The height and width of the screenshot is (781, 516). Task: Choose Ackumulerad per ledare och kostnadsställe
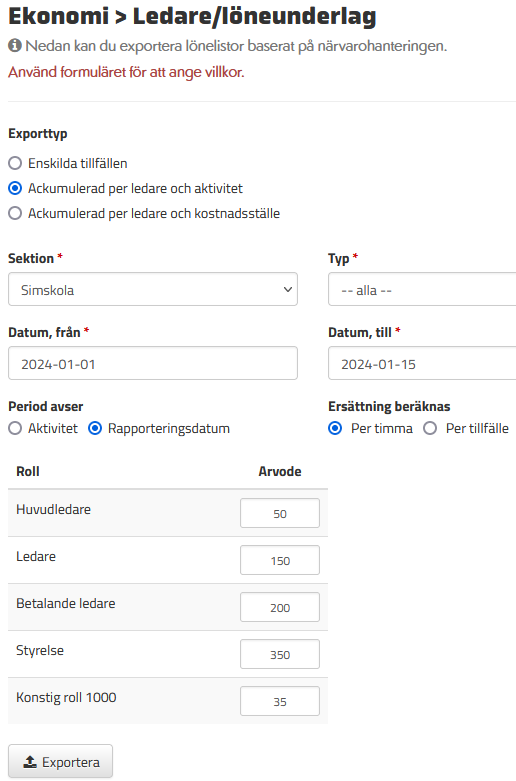click(15, 213)
